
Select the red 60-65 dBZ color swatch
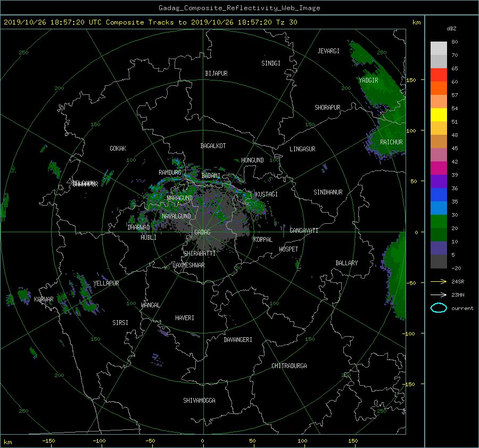pos(439,75)
